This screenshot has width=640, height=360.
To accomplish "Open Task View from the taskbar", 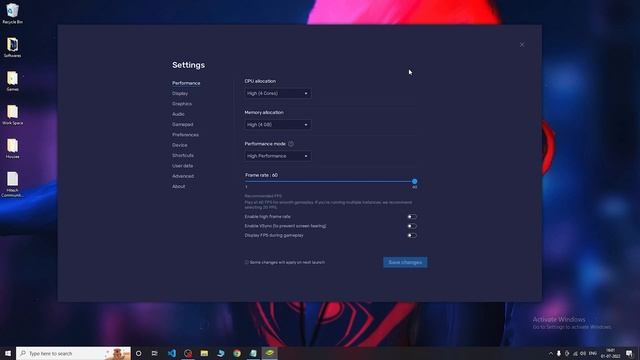I will click(x=155, y=353).
